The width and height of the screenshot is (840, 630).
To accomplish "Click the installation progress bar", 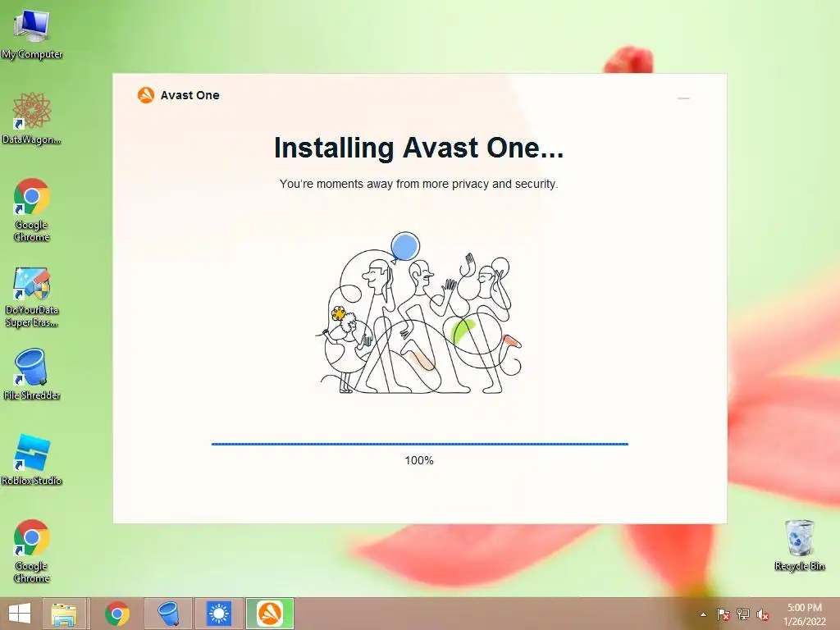I will [x=419, y=444].
